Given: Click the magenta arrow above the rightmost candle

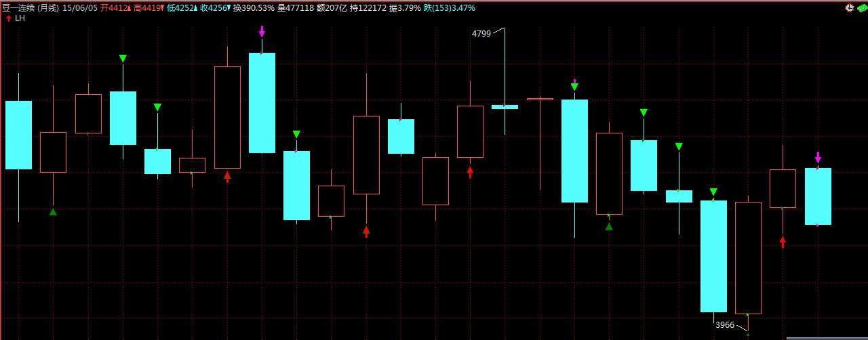Looking at the screenshot, I should pos(818,157).
